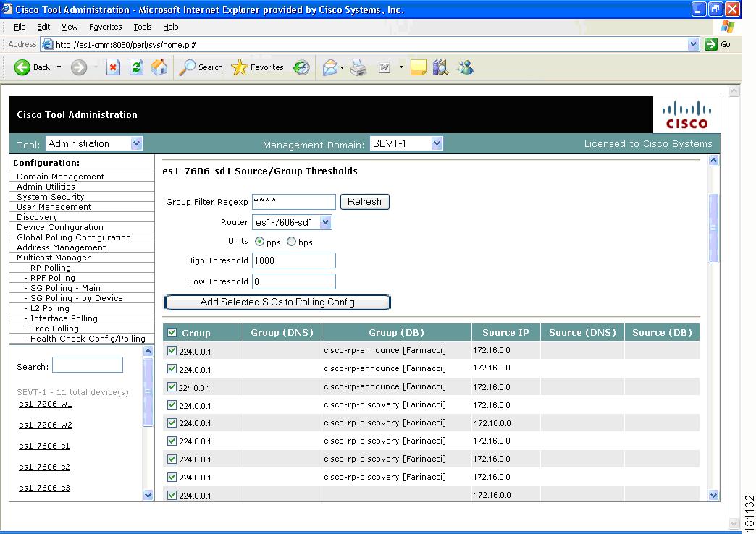
Task: Open Domain Management configuration
Action: click(61, 177)
